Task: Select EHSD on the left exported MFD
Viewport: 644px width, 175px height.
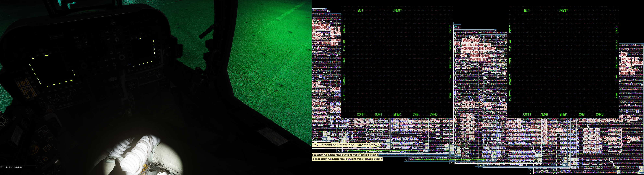Action: click(344, 79)
